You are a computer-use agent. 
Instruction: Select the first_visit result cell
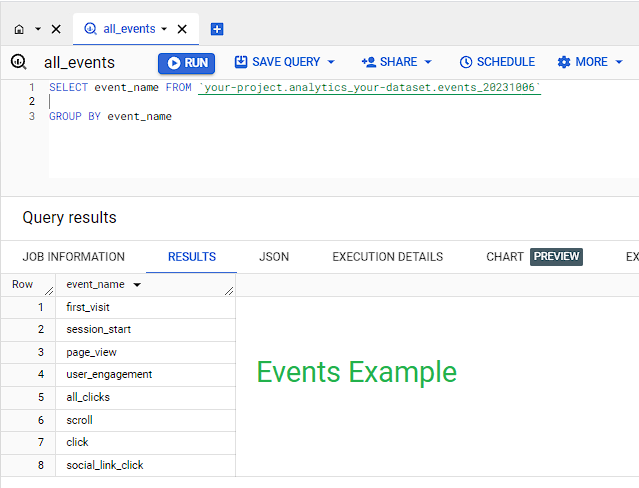click(145, 307)
